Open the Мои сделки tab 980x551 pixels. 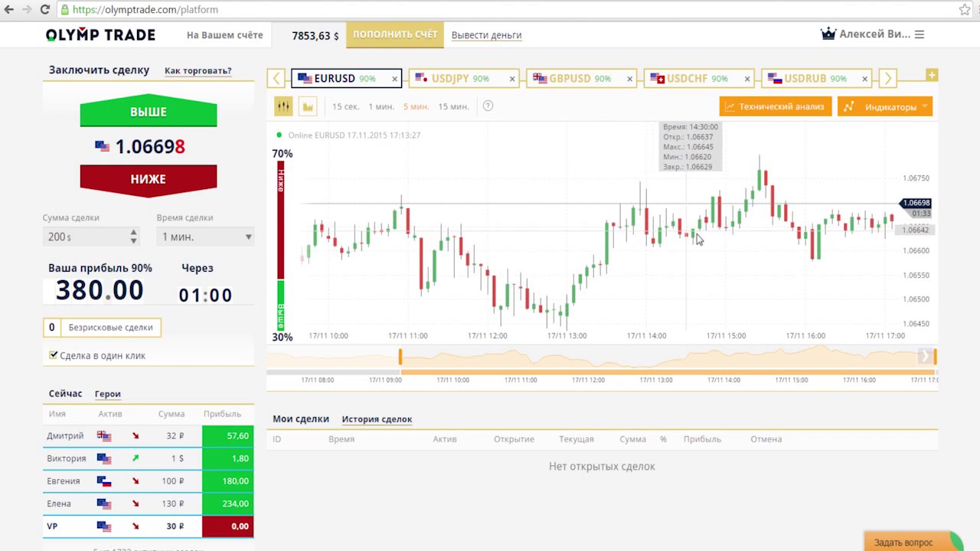301,419
